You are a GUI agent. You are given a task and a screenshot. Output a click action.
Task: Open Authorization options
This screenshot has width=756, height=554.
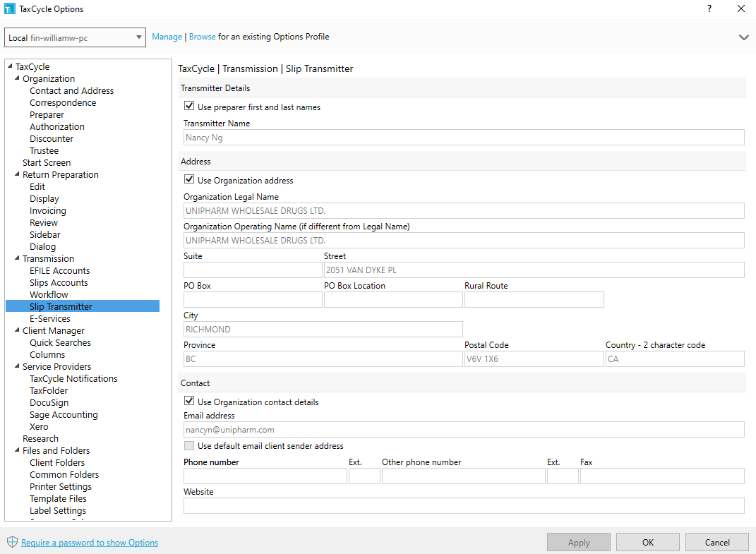[x=57, y=127]
